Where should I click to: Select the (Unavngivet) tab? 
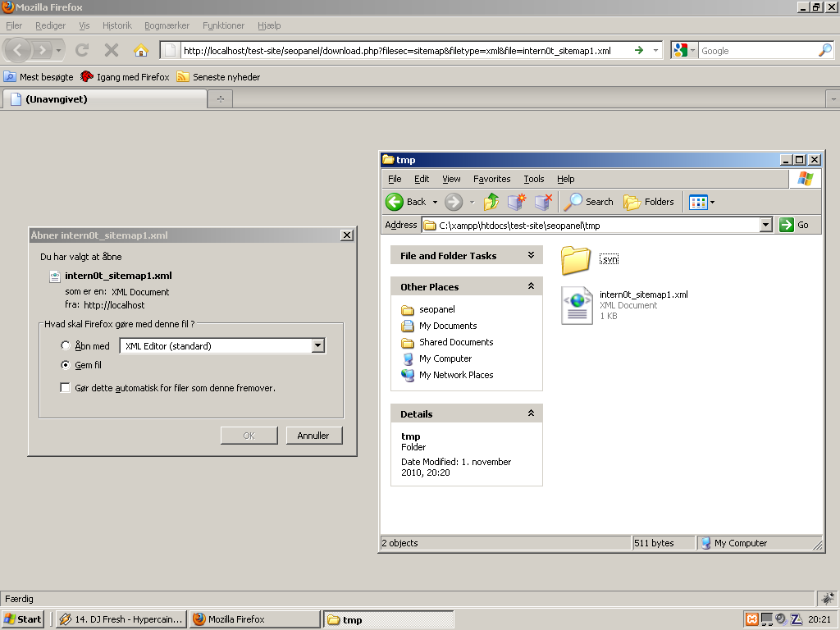[x=104, y=99]
